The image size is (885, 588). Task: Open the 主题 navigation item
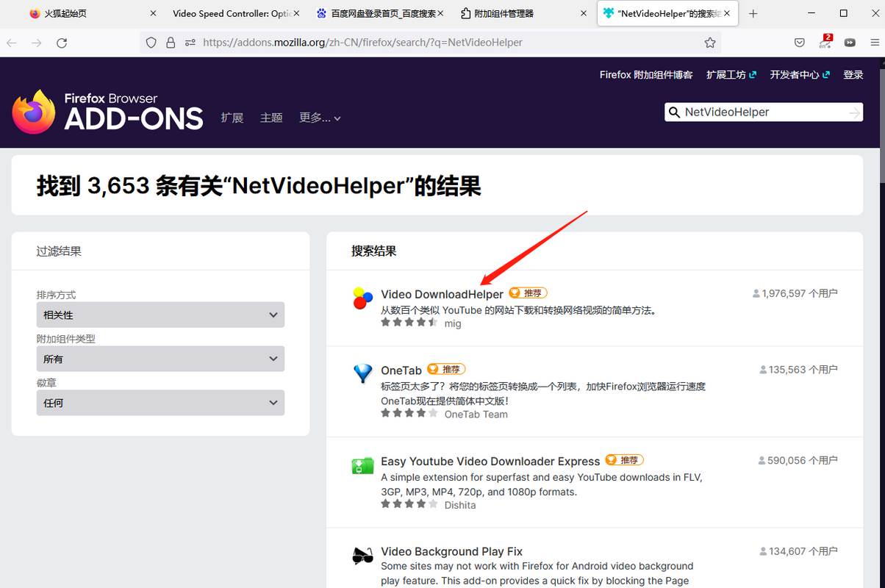coord(271,118)
